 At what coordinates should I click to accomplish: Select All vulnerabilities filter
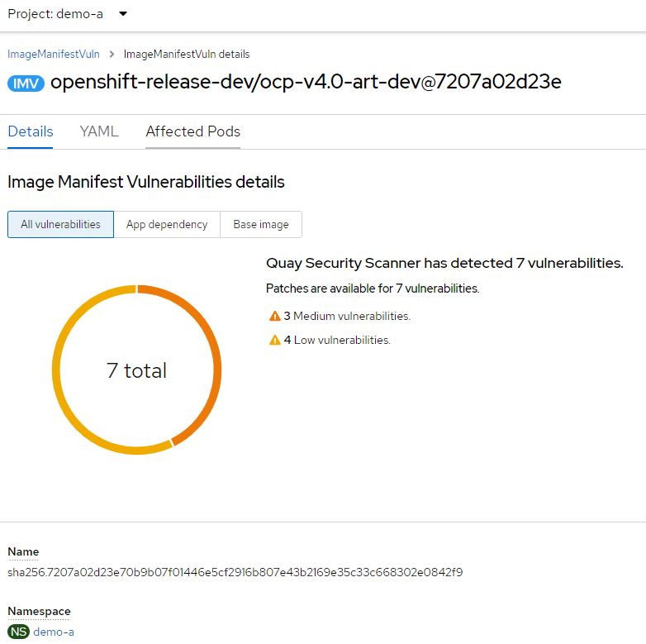[x=60, y=224]
